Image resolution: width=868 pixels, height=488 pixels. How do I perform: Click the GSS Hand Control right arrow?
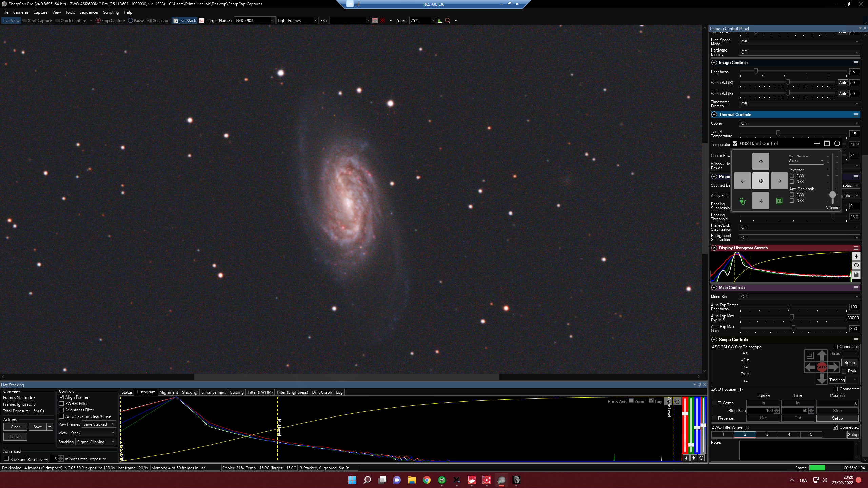pos(779,181)
